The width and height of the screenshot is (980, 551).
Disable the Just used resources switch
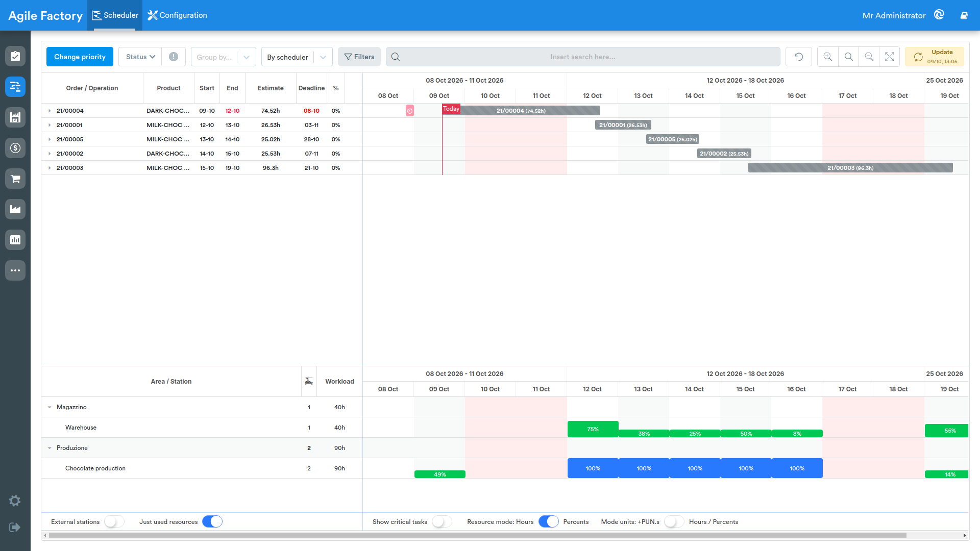pos(212,521)
